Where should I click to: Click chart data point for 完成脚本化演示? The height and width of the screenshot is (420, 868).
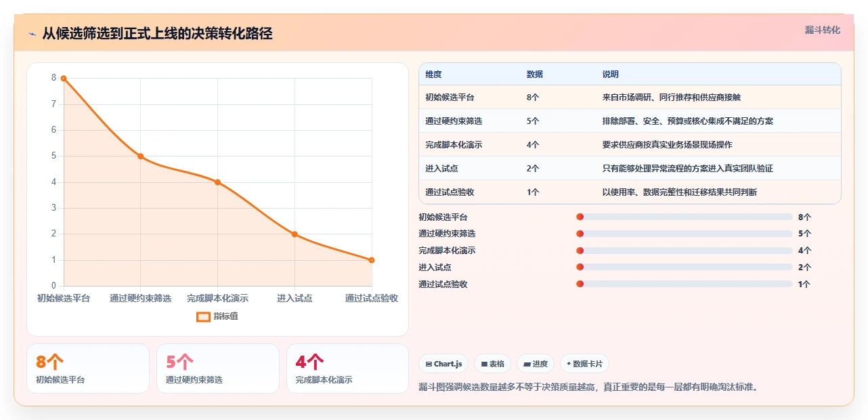tap(218, 182)
